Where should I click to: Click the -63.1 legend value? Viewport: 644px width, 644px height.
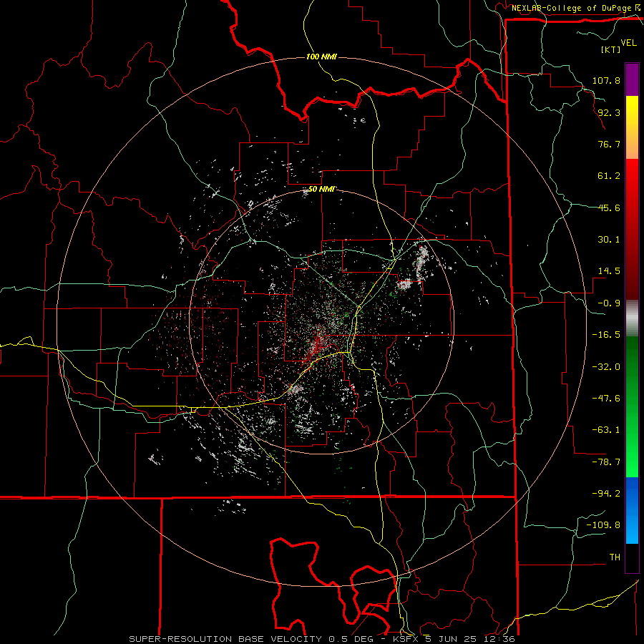click(x=606, y=430)
